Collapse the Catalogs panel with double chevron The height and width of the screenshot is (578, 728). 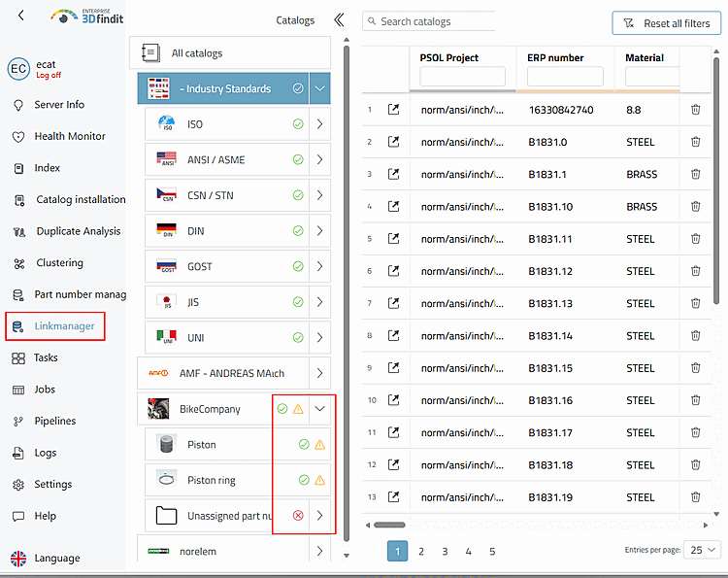[x=339, y=20]
